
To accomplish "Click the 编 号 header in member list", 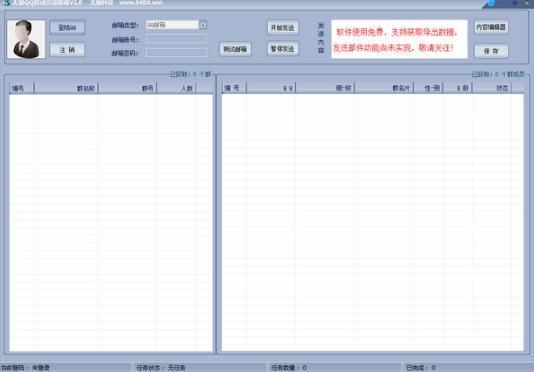I will [x=234, y=88].
